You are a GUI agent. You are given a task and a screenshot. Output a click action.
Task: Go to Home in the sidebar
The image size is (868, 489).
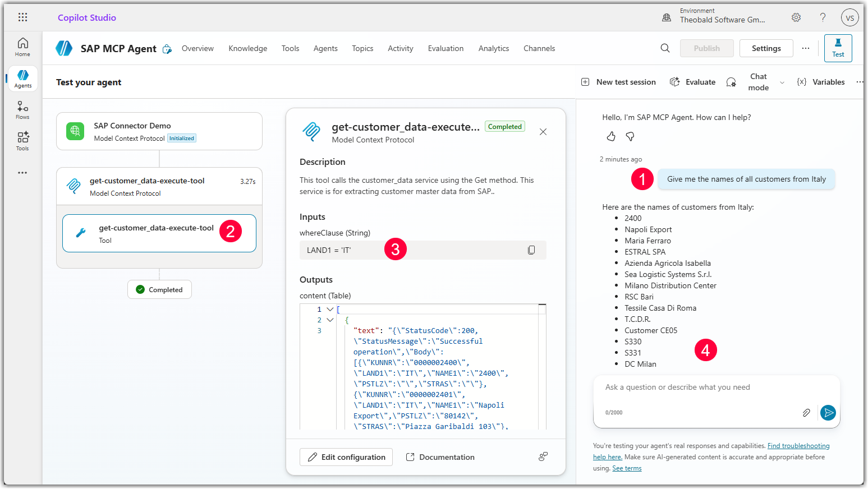point(22,47)
